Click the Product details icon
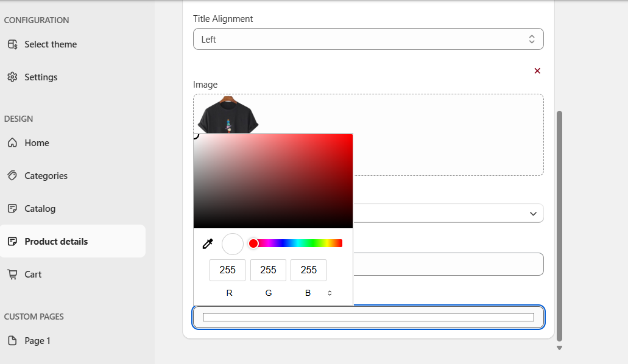This screenshot has width=628, height=364. [x=12, y=241]
